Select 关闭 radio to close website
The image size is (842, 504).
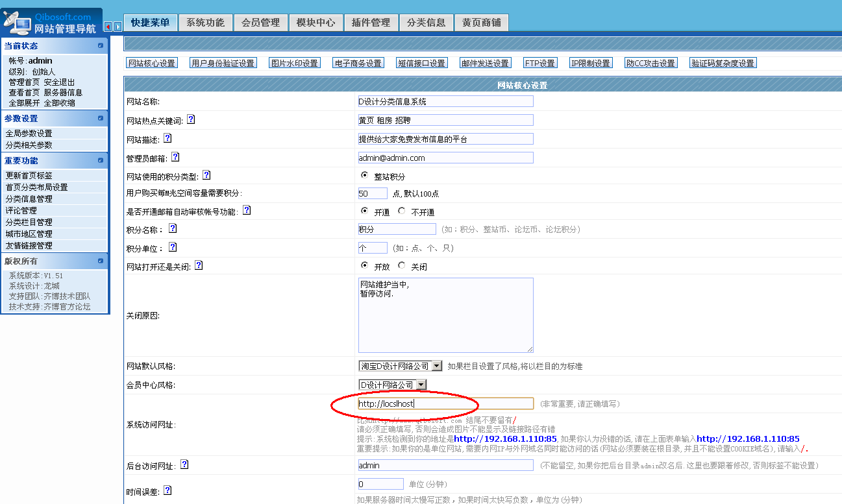(x=402, y=266)
